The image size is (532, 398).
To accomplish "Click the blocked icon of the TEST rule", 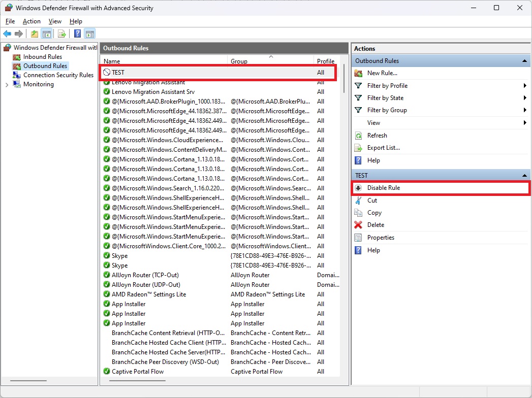I will click(x=107, y=72).
